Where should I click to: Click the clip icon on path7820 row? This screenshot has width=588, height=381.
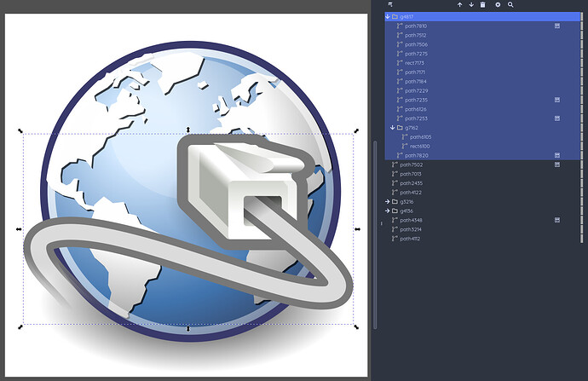tap(557, 155)
